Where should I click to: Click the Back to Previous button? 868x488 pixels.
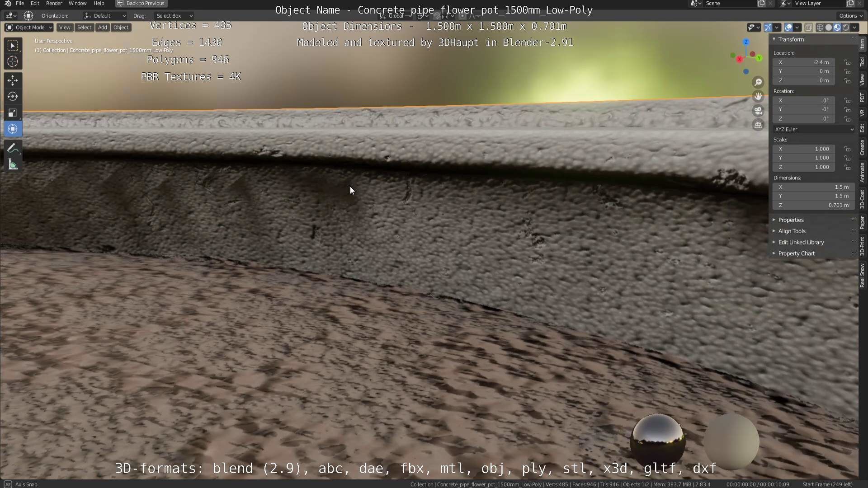tap(141, 3)
